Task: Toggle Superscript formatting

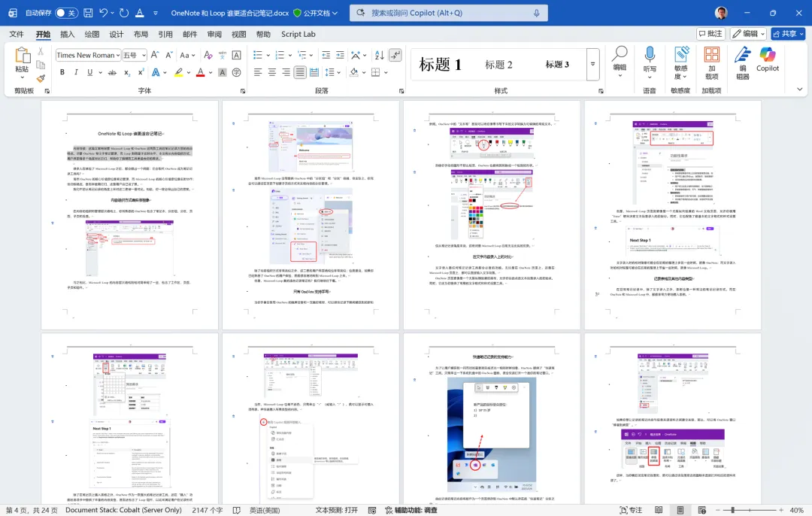Action: point(141,72)
